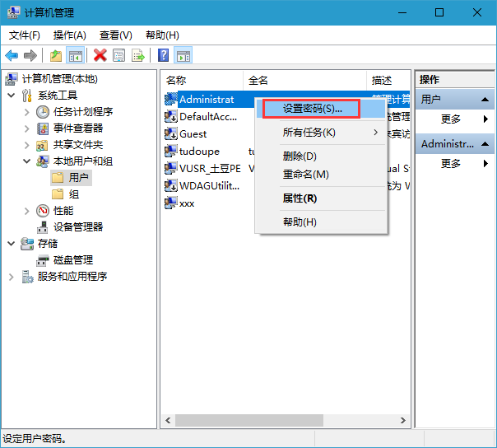Expand the 共享文件夹 tree node

(26, 145)
